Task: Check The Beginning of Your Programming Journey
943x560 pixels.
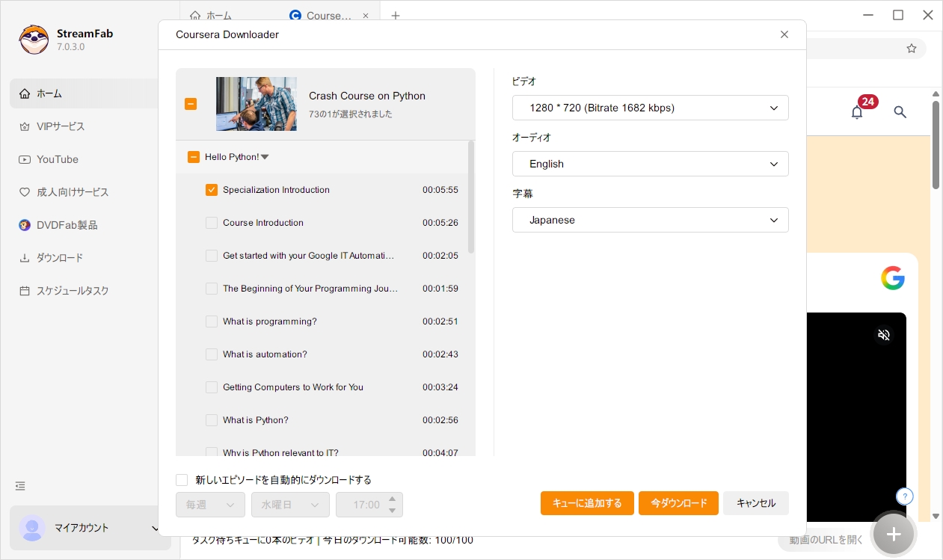Action: [x=212, y=289]
